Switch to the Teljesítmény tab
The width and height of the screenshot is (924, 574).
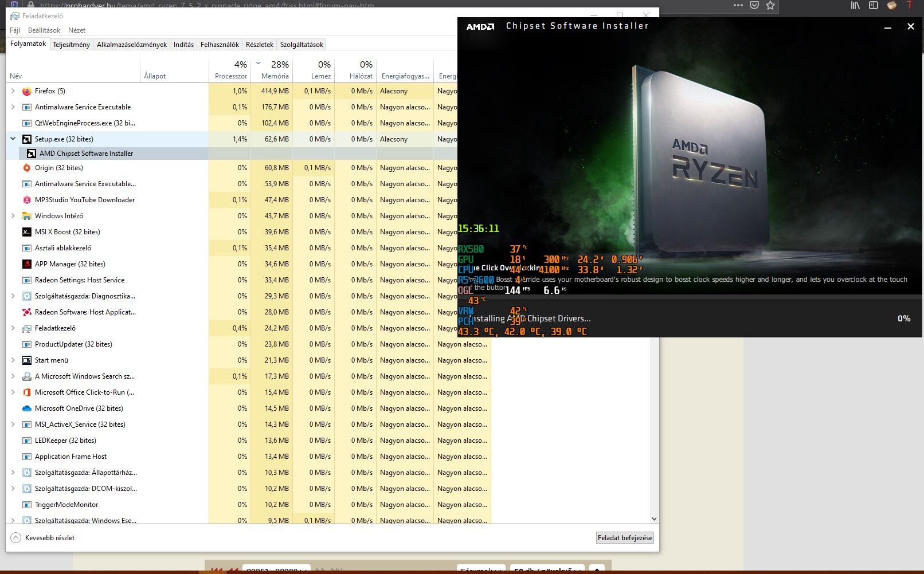[x=72, y=45]
